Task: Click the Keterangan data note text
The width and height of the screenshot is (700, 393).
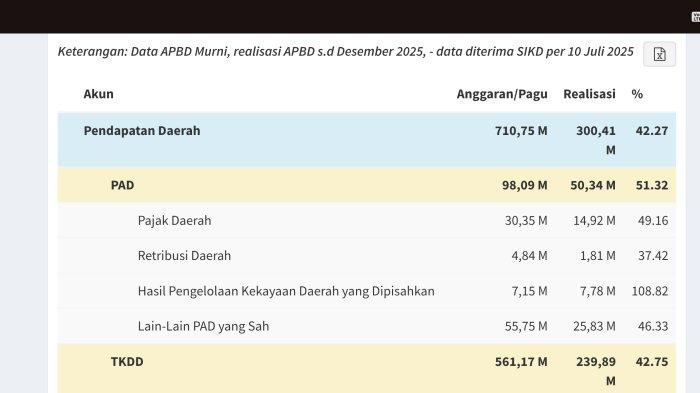Action: pos(346,51)
